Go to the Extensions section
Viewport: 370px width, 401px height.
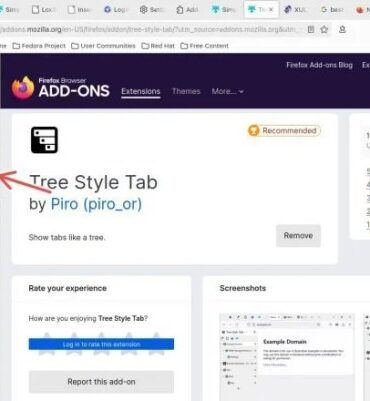pyautogui.click(x=141, y=91)
